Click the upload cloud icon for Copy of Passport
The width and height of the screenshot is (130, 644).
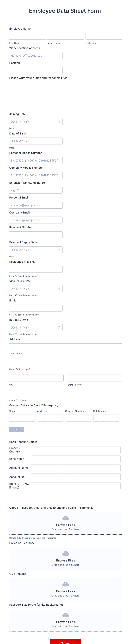(66, 518)
